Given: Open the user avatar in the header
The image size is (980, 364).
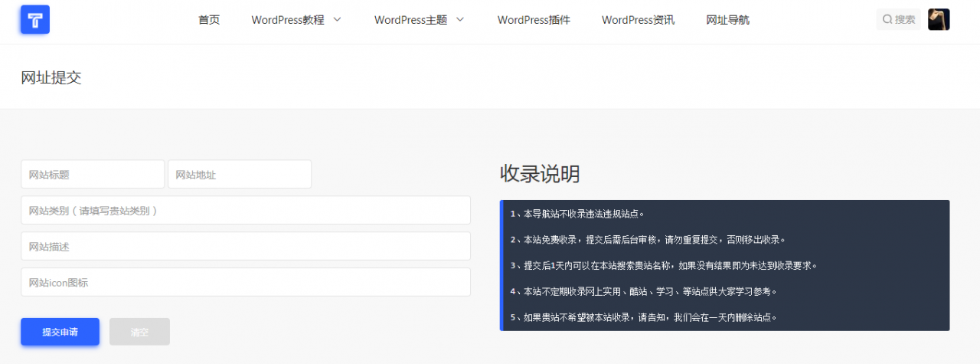Looking at the screenshot, I should (x=939, y=20).
